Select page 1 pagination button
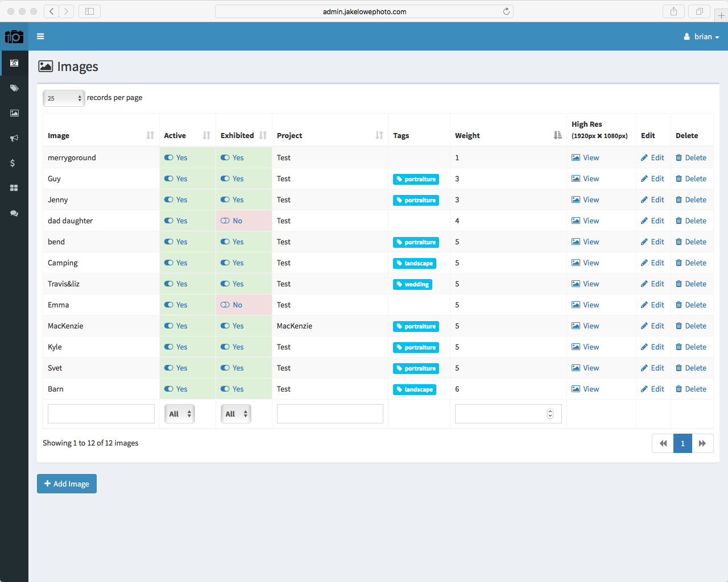 tap(682, 443)
